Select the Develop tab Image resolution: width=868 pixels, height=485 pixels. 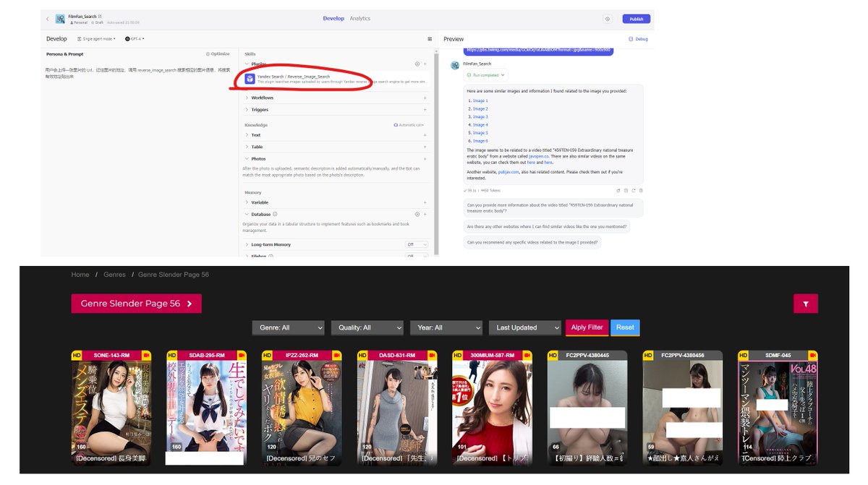tap(333, 18)
